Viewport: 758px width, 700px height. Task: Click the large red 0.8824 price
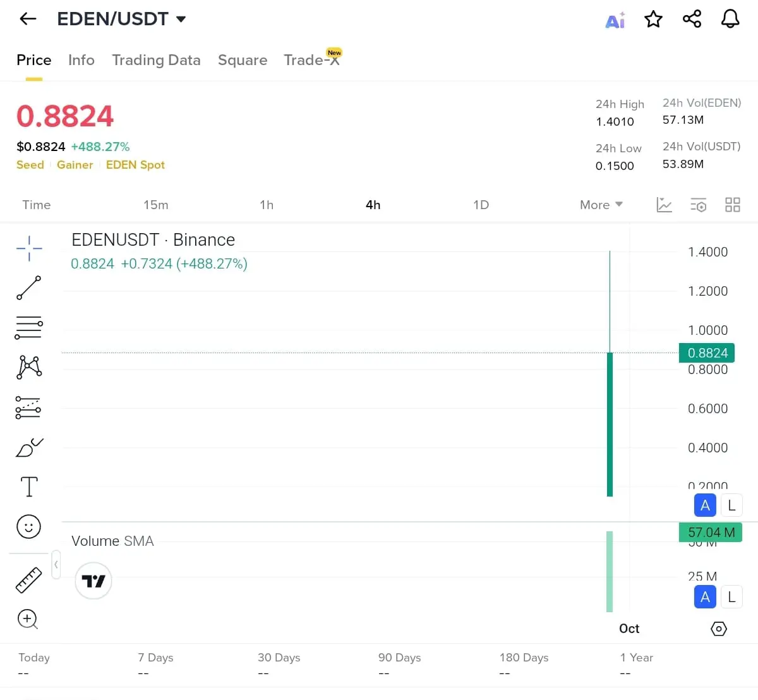[x=65, y=116]
